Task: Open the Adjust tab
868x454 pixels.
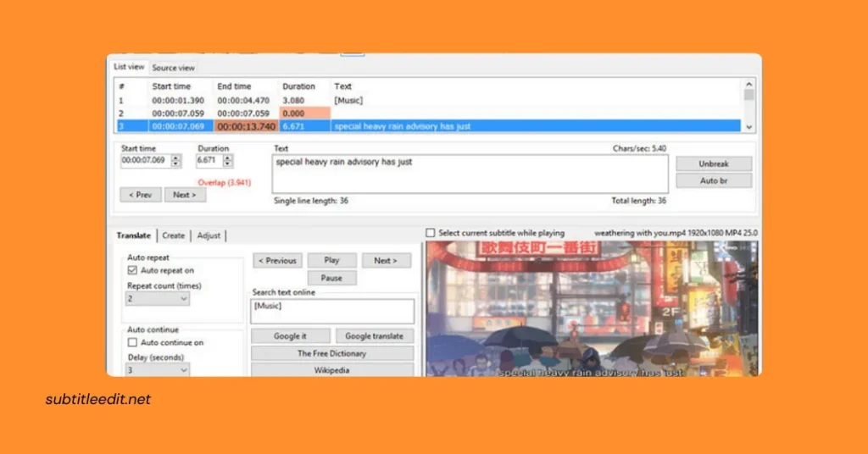Action: coord(209,235)
